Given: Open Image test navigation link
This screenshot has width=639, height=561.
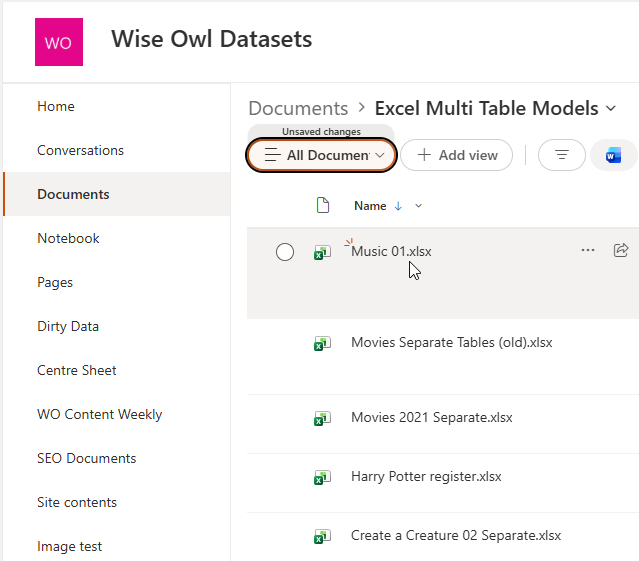Looking at the screenshot, I should click(69, 546).
